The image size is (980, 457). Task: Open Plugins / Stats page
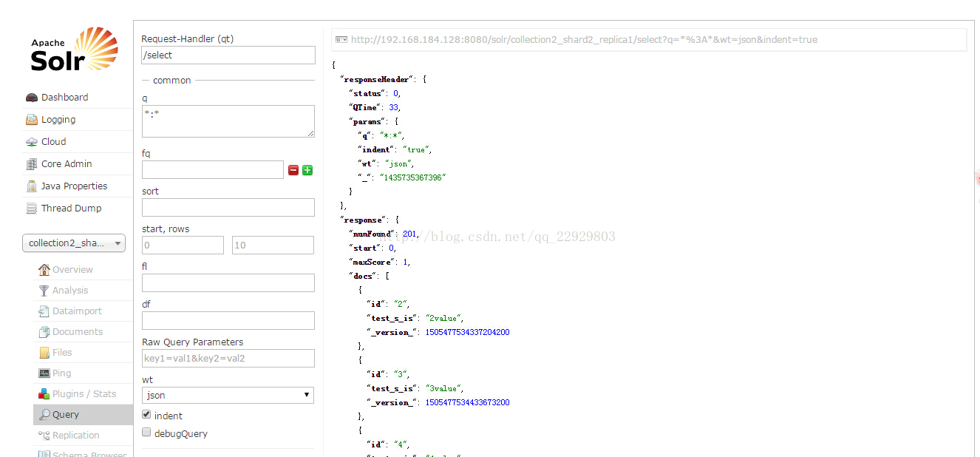84,394
